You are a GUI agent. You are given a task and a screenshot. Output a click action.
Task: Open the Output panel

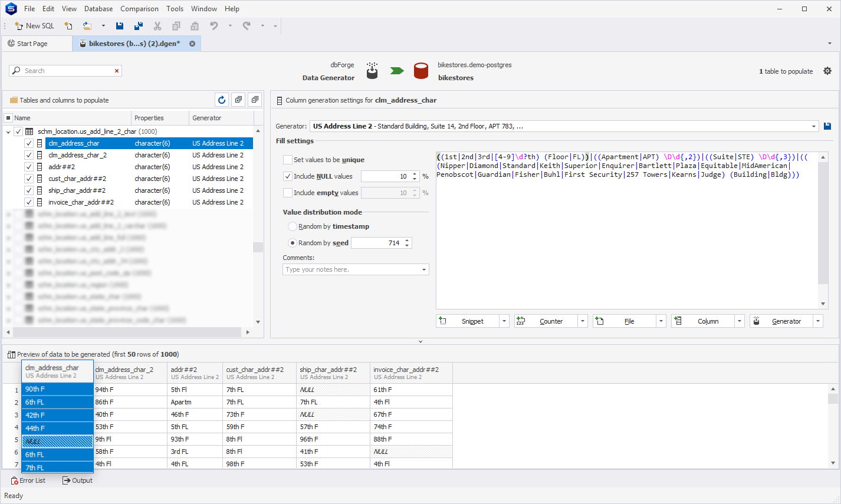pyautogui.click(x=77, y=480)
